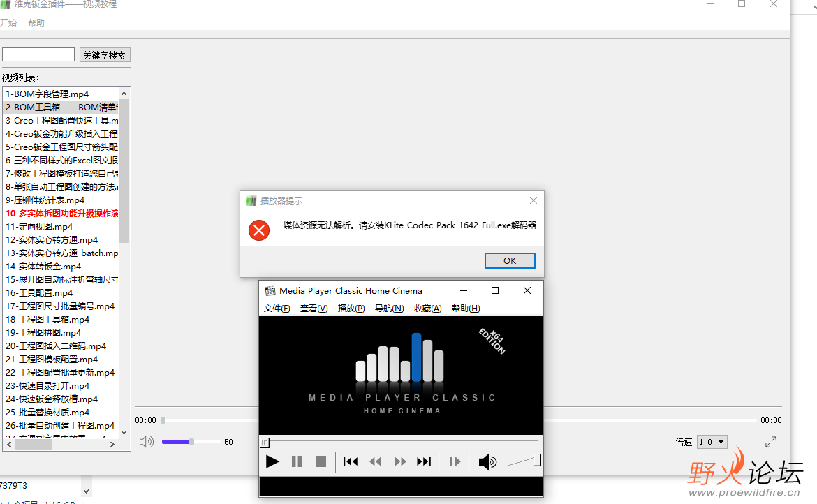Adjust tutorial player purple volume slider
This screenshot has height=504, width=817.
click(190, 442)
